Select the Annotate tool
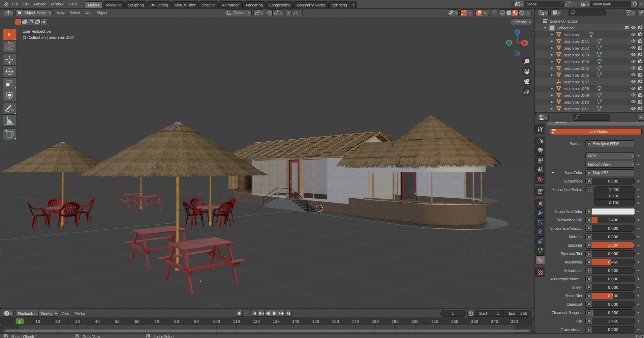This screenshot has height=338, width=644. click(x=9, y=109)
